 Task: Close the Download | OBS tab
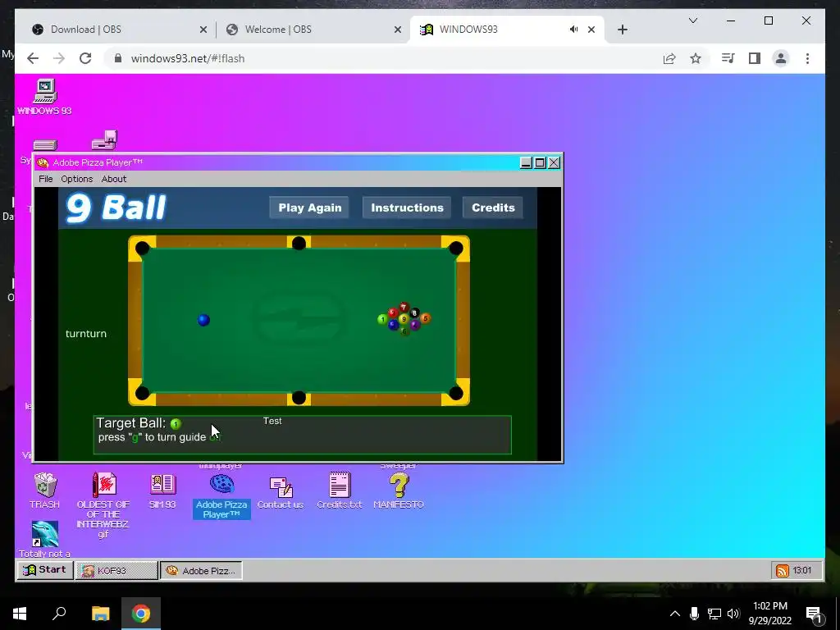click(203, 30)
